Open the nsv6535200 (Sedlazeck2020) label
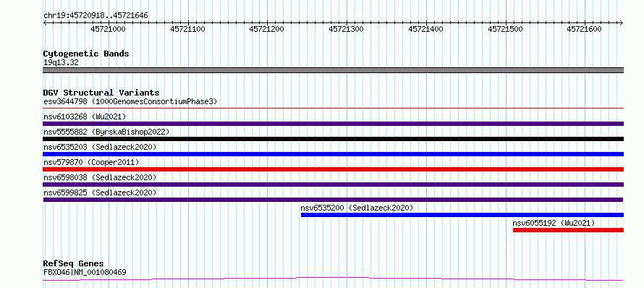Viewport: 644px width, 288px height. tap(357, 208)
